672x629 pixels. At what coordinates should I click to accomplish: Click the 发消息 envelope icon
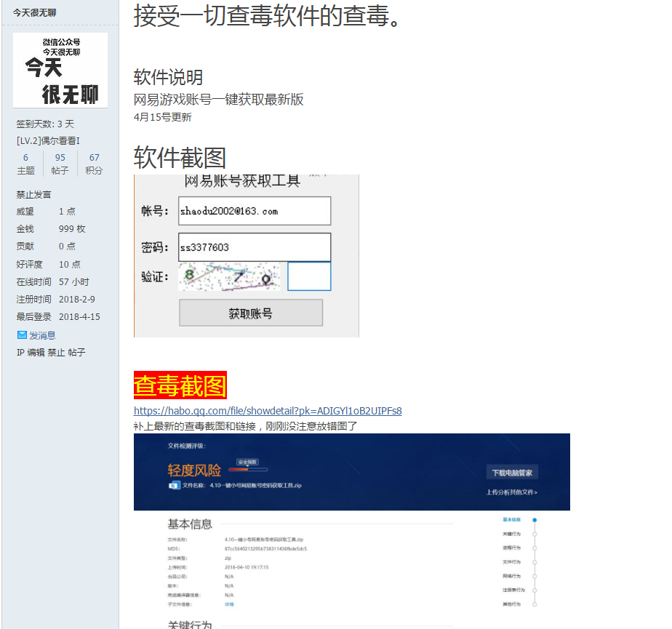tap(22, 335)
